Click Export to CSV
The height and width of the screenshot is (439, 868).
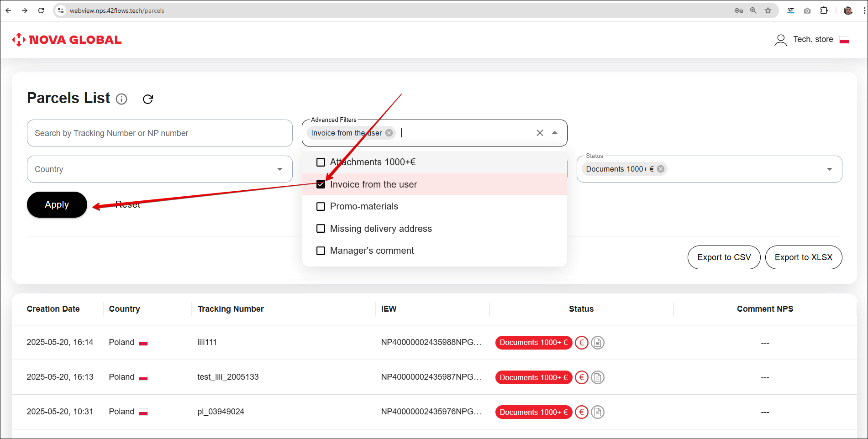pyautogui.click(x=724, y=257)
